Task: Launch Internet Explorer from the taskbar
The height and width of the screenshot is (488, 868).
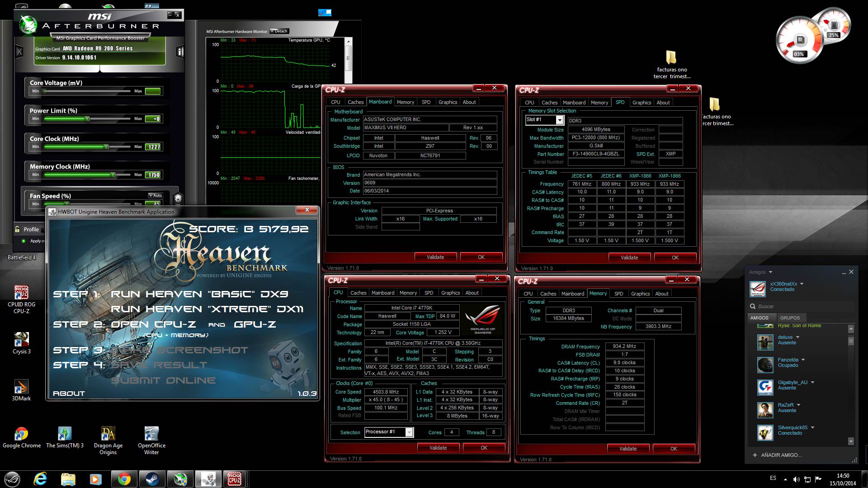Action: 40,479
